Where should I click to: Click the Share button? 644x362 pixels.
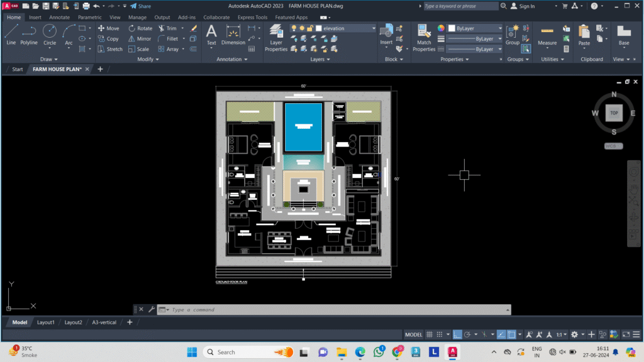point(140,6)
